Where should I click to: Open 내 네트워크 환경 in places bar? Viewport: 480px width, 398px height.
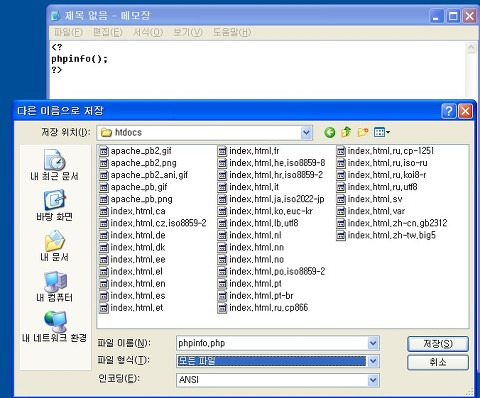54,327
